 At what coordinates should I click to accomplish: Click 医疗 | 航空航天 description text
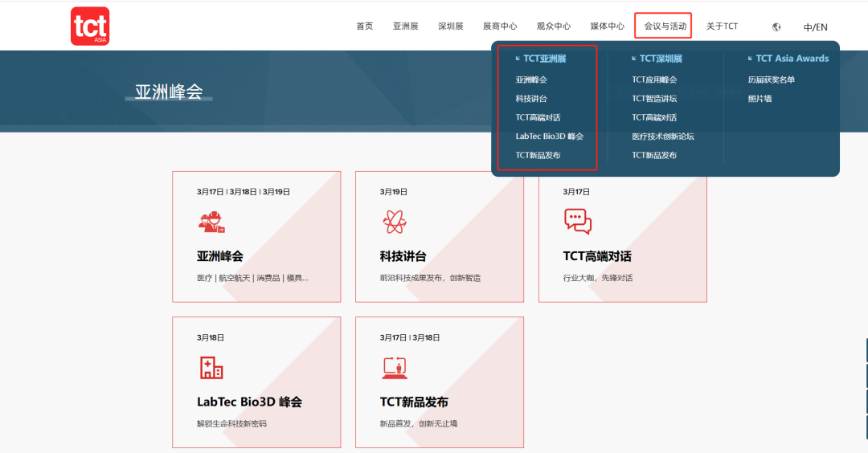point(252,278)
